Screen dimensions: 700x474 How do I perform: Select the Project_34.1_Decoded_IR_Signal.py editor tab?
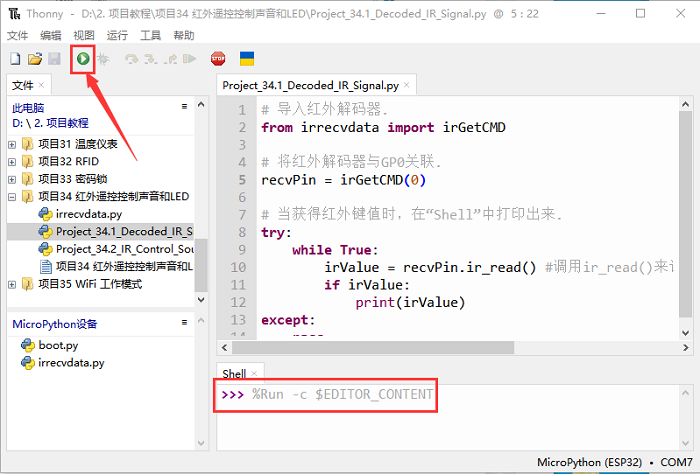click(310, 86)
